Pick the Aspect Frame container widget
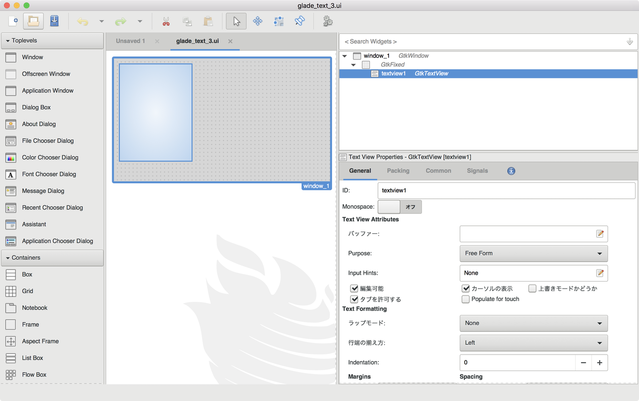Screen dimensions: 639x401 52,342
